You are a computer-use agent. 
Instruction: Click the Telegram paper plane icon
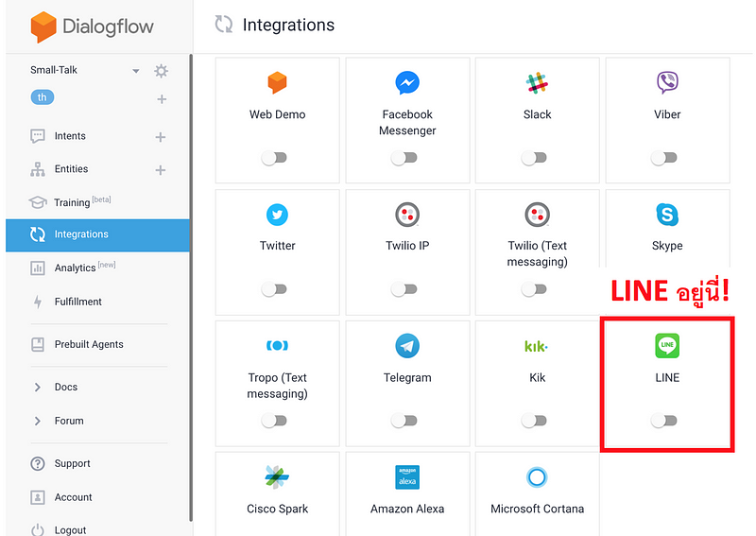coord(407,346)
